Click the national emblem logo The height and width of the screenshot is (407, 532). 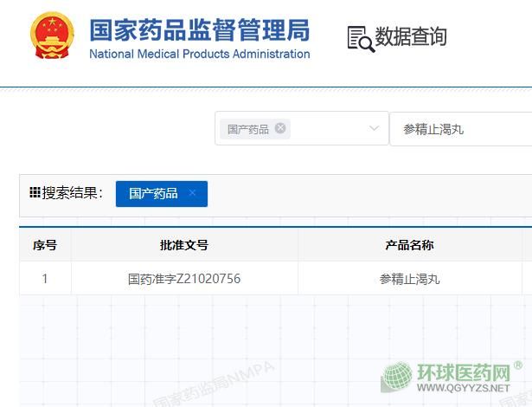pyautogui.click(x=52, y=37)
